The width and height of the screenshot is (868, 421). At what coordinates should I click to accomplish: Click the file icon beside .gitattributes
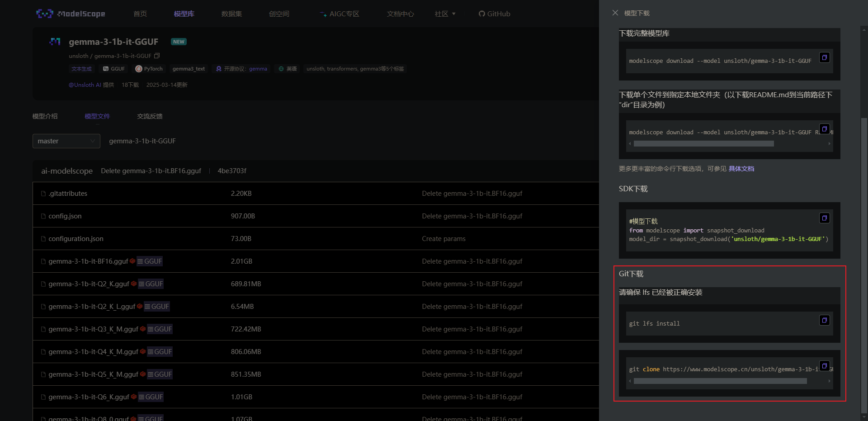click(x=43, y=194)
